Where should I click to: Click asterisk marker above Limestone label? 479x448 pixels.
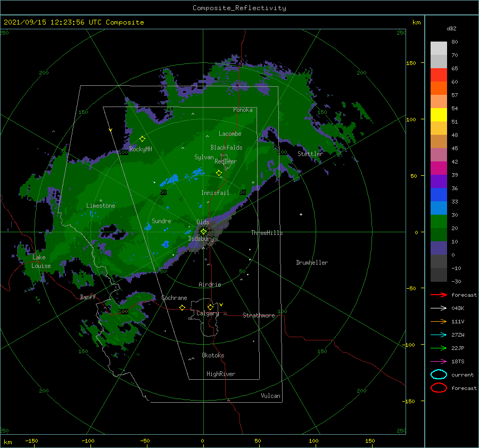click(x=101, y=201)
